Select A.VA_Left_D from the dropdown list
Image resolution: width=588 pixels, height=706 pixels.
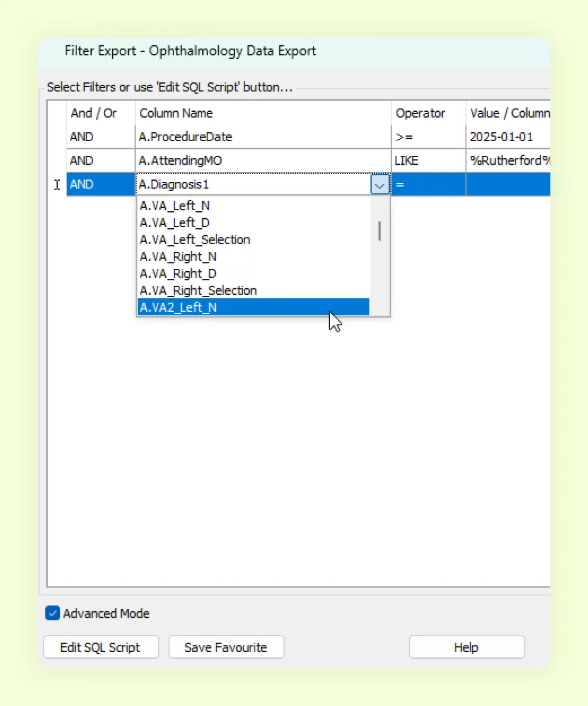point(253,223)
